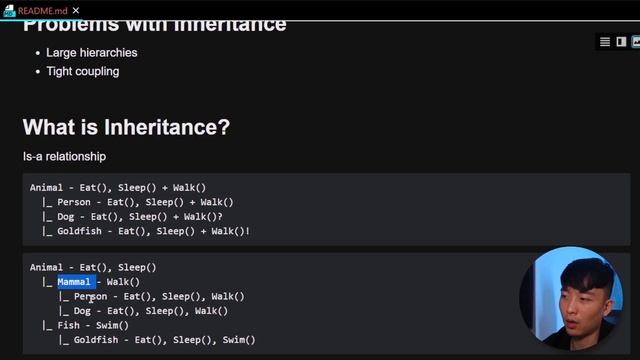The height and width of the screenshot is (360, 640).
Task: Click the 'Large hierarchies' bullet
Action: click(x=91, y=53)
